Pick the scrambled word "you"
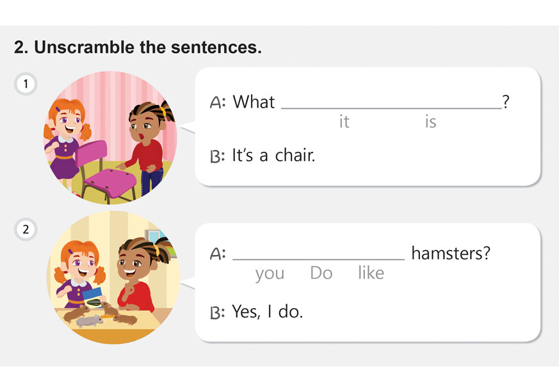559x392 pixels. coord(270,274)
